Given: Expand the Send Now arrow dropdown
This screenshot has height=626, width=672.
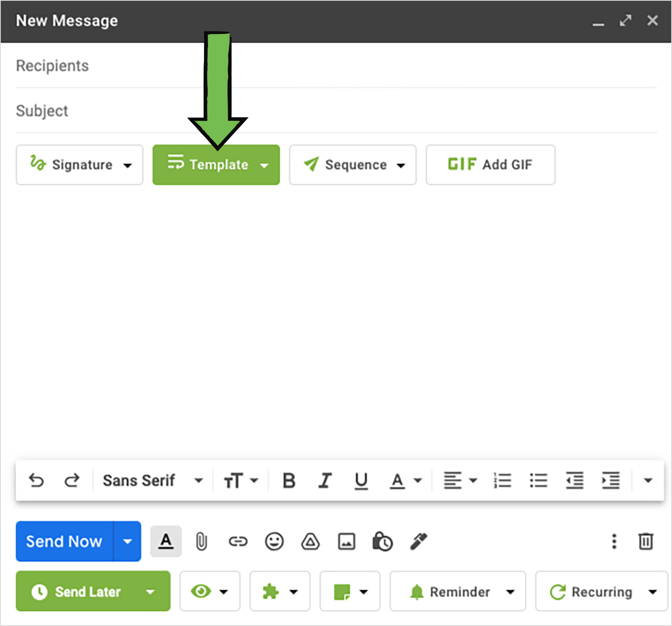Looking at the screenshot, I should pyautogui.click(x=128, y=542).
